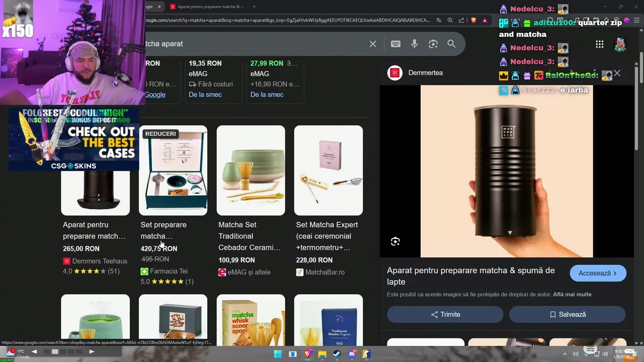This screenshot has height=362, width=644.
Task: Close the Demmertea product preview panel
Action: point(617,73)
